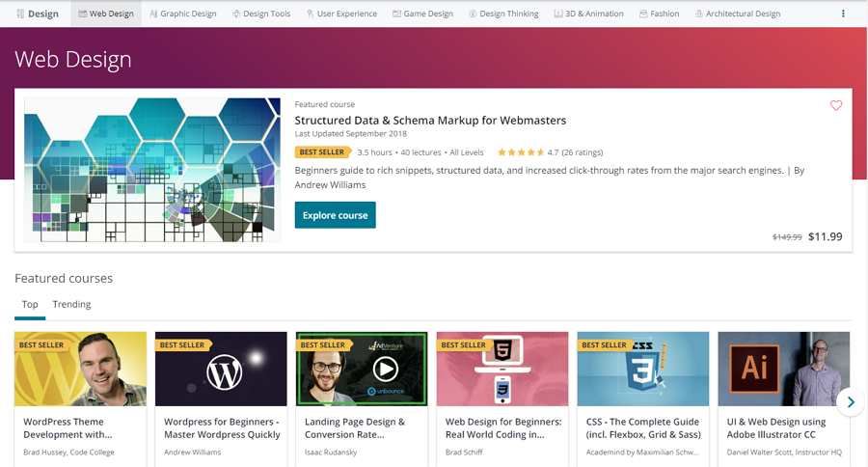Select the Architectural Design category
The width and height of the screenshot is (868, 467).
point(738,14)
